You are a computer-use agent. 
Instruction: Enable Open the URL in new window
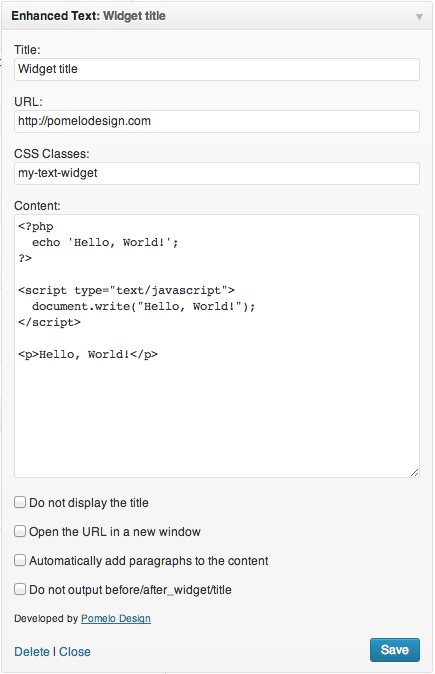click(20, 531)
